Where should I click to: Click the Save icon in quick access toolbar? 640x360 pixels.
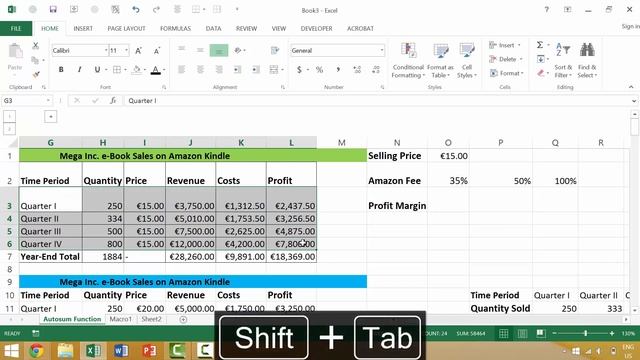[x=53, y=9]
